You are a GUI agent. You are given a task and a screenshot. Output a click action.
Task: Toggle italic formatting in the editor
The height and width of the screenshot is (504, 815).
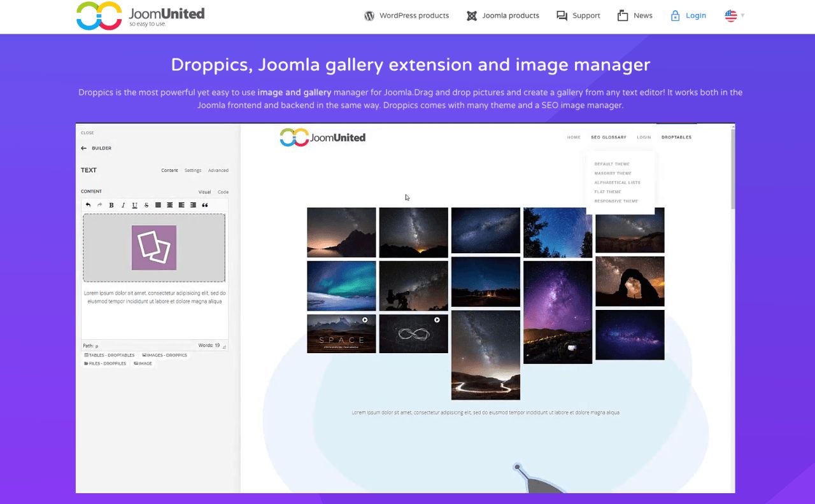(123, 205)
